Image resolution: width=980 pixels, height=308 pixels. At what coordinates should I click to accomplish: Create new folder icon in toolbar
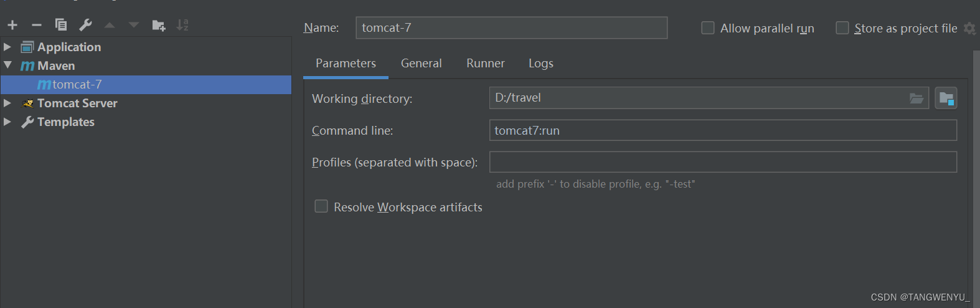[x=159, y=25]
